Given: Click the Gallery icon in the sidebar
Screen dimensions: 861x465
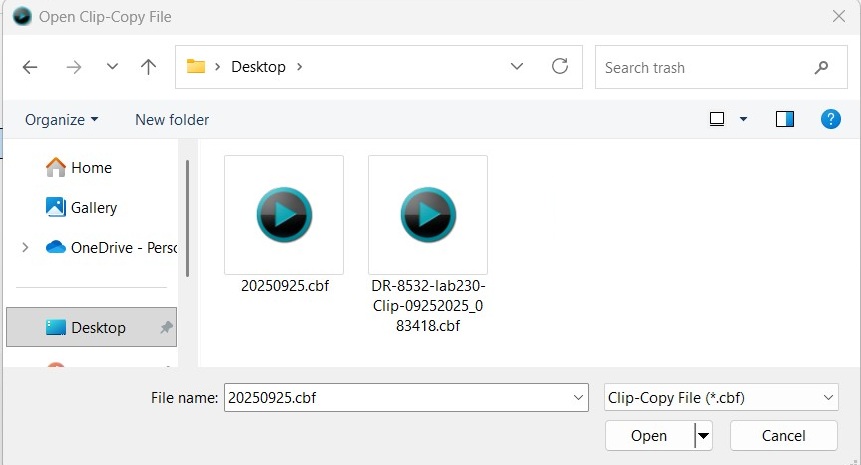Looking at the screenshot, I should coord(55,207).
